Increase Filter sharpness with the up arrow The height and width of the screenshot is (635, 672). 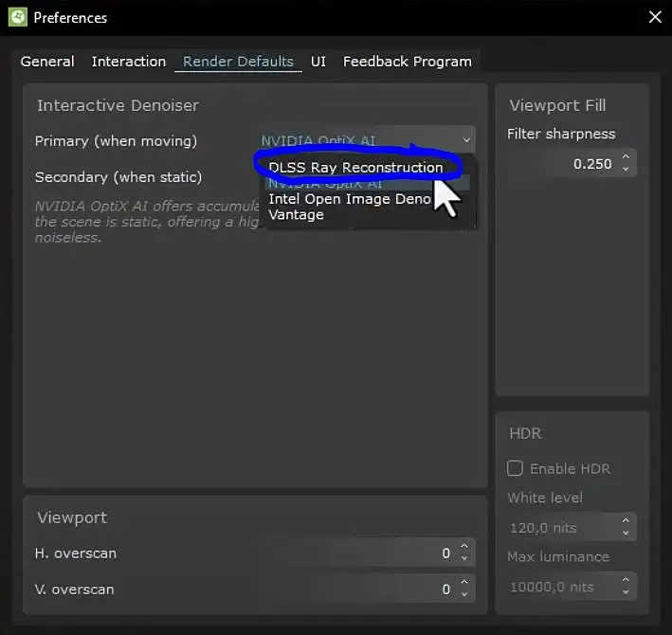(x=626, y=156)
